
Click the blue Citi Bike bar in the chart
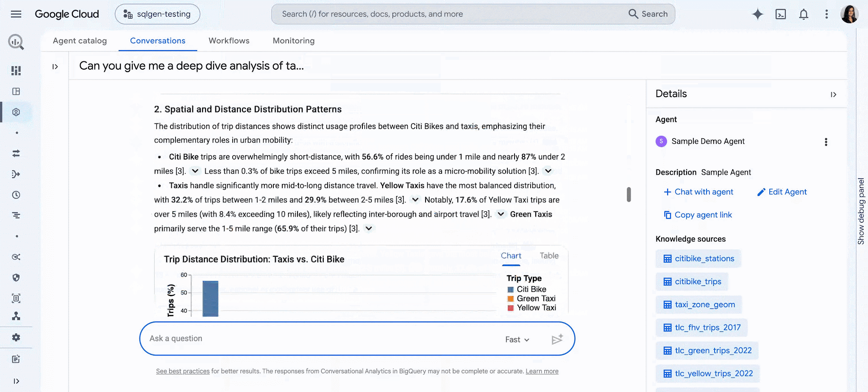pos(210,299)
